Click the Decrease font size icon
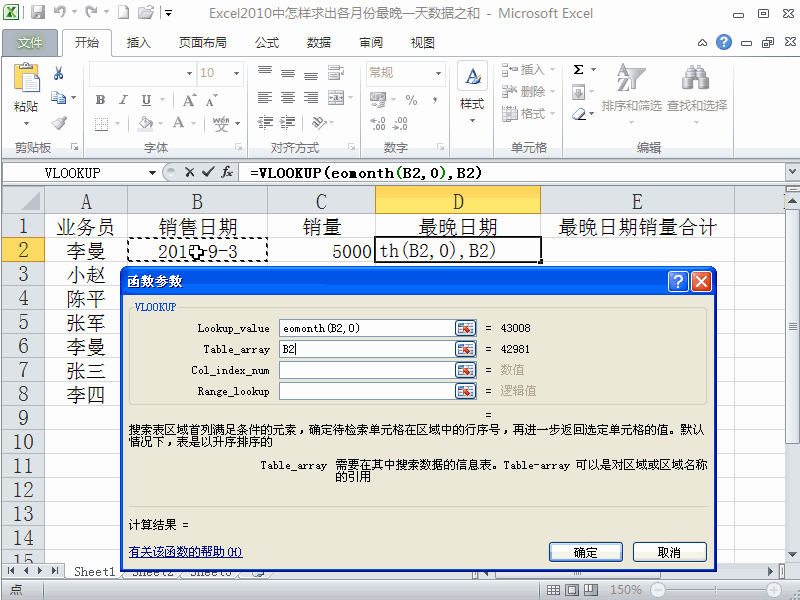This screenshot has height=600, width=800. [211, 101]
